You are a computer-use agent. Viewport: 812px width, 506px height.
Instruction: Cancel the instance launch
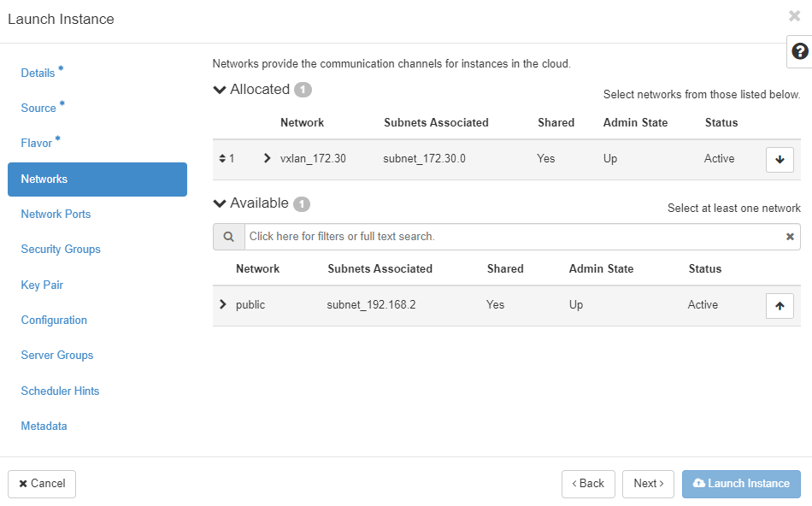[42, 484]
